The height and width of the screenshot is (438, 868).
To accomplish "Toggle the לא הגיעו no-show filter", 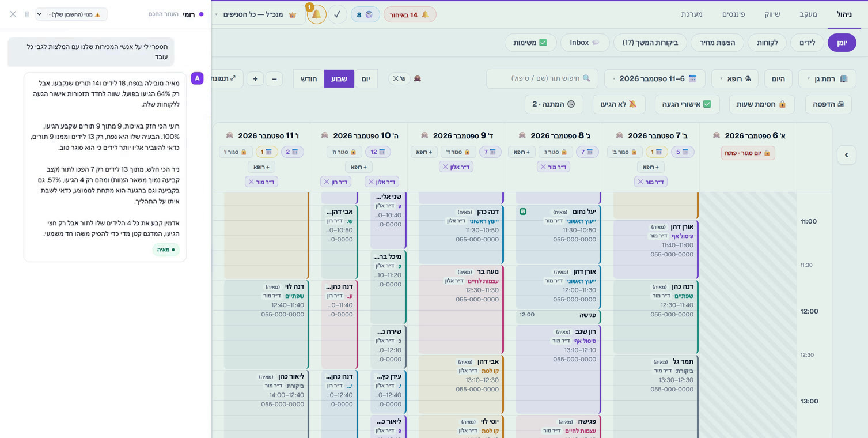I will pyautogui.click(x=619, y=104).
